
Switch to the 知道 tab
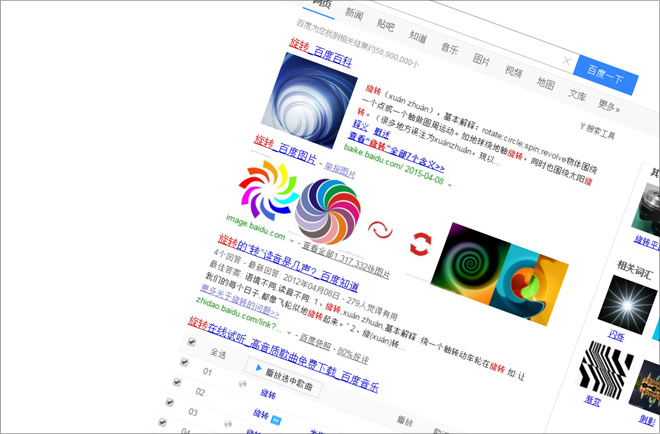[x=418, y=37]
